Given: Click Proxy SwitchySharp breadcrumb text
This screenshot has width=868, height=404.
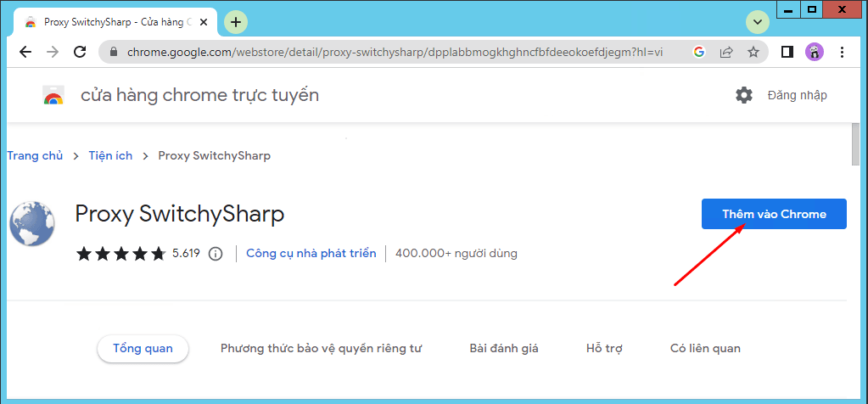Looking at the screenshot, I should pos(214,155).
